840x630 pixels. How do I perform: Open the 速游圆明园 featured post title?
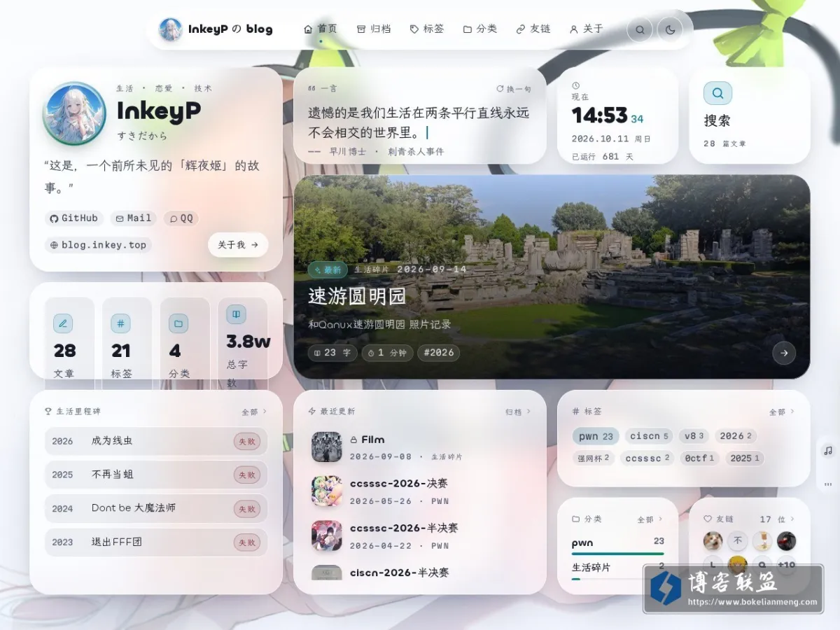tap(357, 297)
